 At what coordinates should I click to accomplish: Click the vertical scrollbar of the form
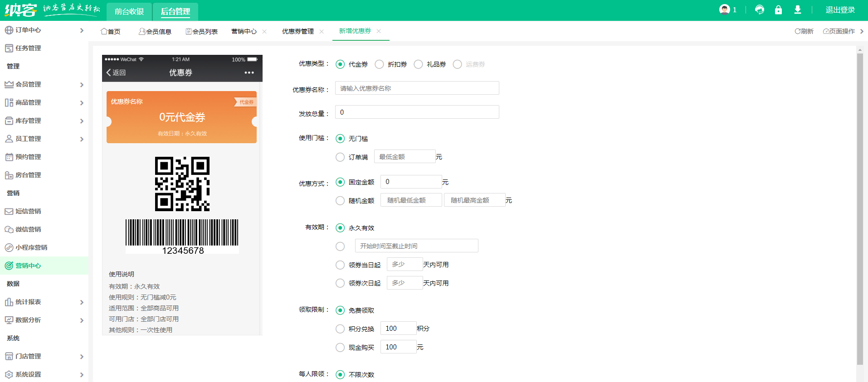click(x=860, y=208)
